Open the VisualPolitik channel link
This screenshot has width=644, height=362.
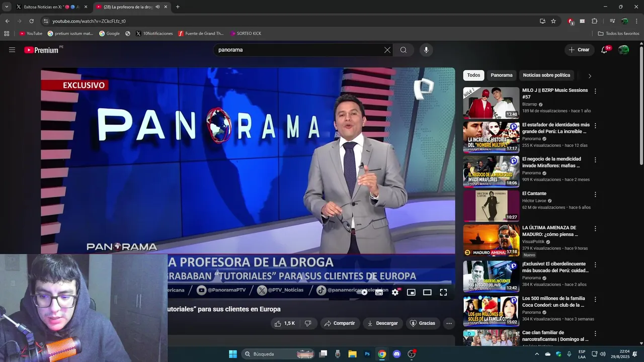tap(533, 241)
